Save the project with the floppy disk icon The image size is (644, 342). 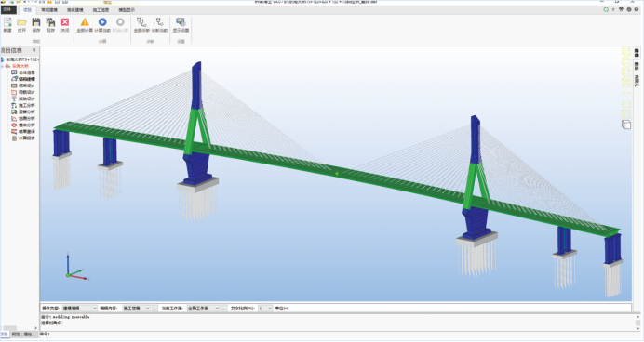tap(36, 24)
